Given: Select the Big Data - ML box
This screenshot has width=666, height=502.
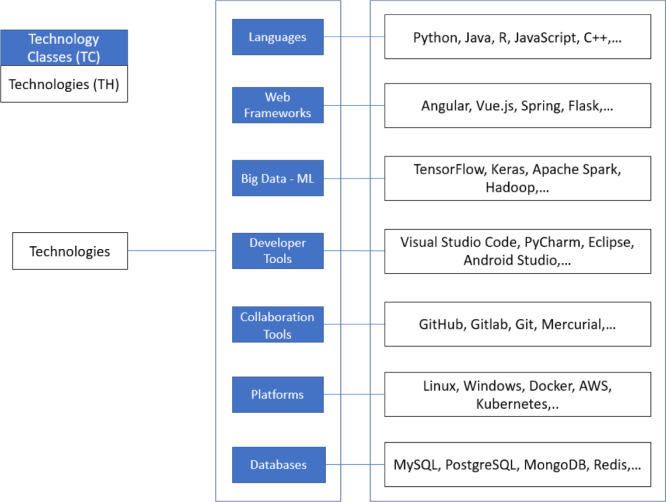Looking at the screenshot, I should [278, 178].
